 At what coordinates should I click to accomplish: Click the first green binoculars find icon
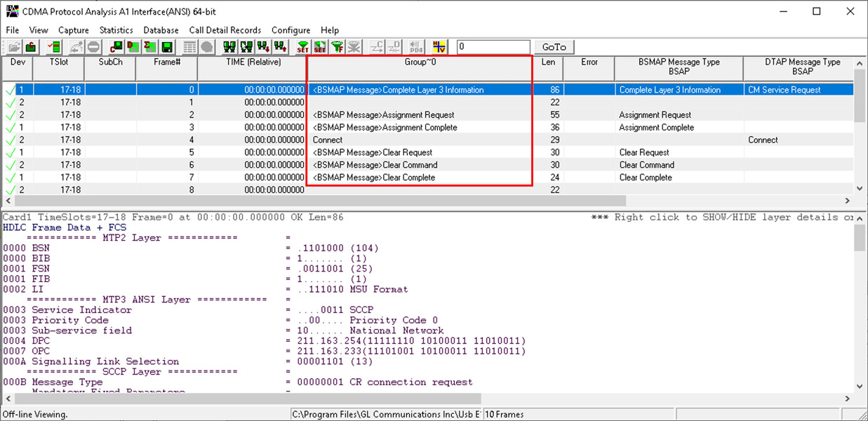pyautogui.click(x=229, y=47)
